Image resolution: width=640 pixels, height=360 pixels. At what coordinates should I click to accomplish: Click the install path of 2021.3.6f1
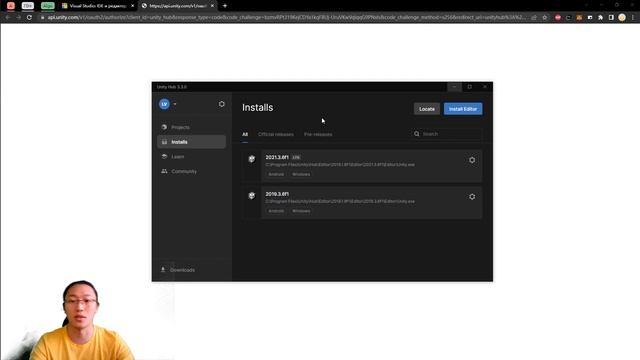click(x=340, y=165)
